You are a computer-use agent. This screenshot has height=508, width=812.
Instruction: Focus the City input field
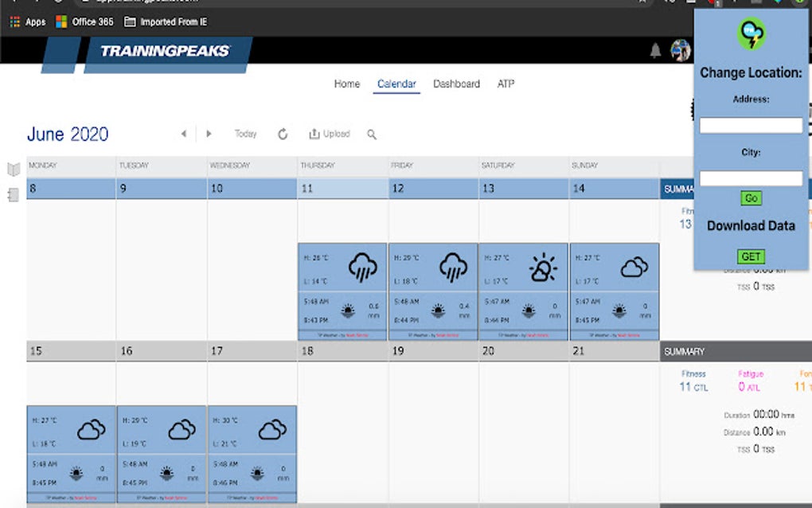(x=751, y=178)
